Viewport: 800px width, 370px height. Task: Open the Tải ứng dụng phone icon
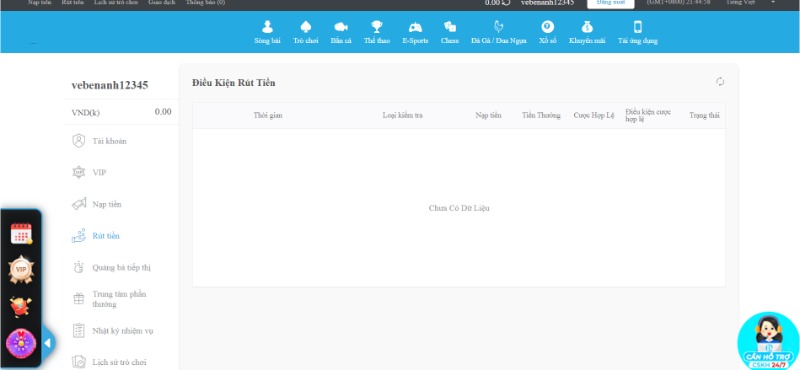pos(638,27)
